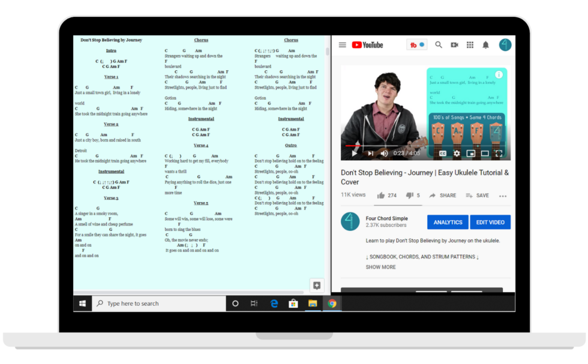Toggle closed captions on the video

click(443, 154)
